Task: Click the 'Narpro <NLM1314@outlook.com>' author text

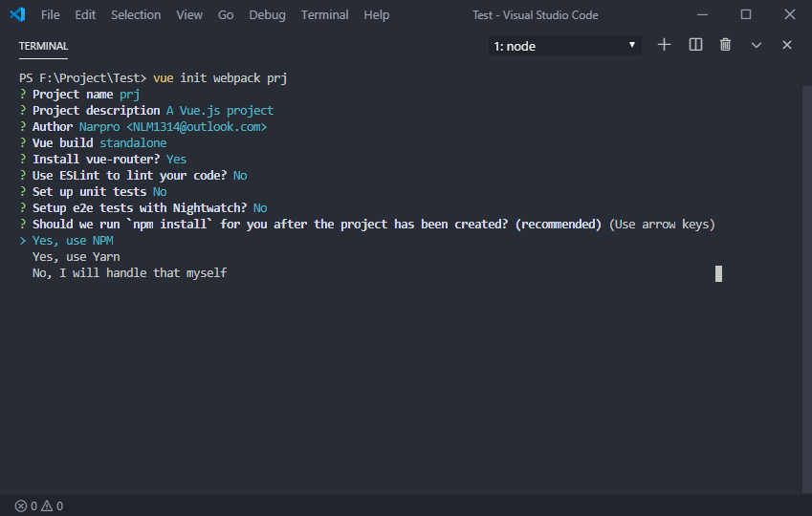Action: (173, 127)
